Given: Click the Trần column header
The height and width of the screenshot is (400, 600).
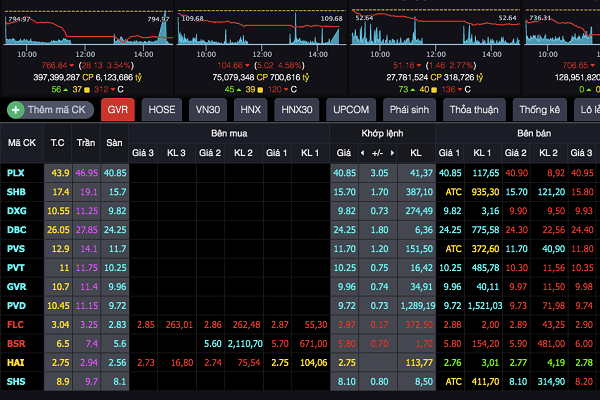Looking at the screenshot, I should point(87,143).
